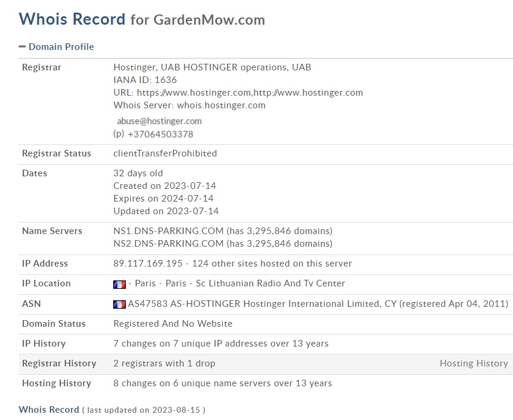This screenshot has width=513, height=420.
Task: Click the registrar phone number +37064503378
Action: [160, 134]
